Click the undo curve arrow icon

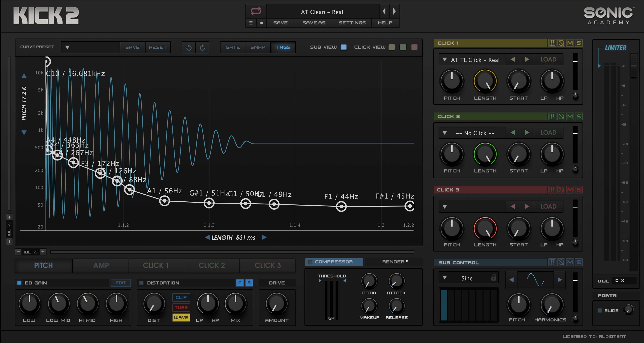(189, 47)
